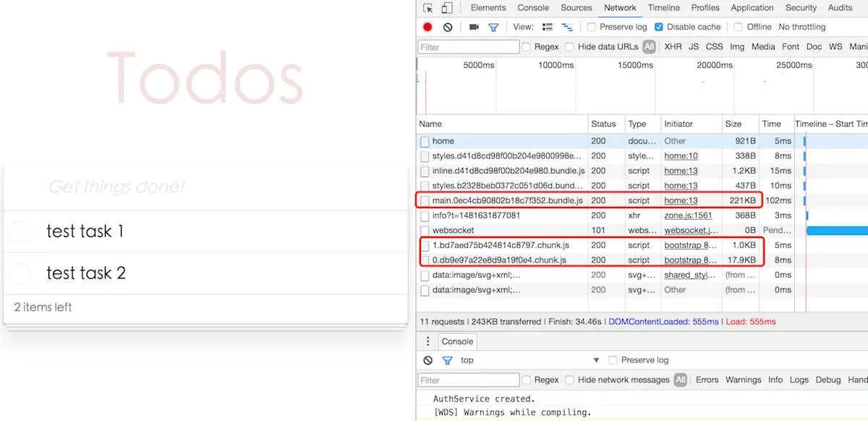
Task: Toggle the Network filter funnel icon
Action: click(493, 27)
